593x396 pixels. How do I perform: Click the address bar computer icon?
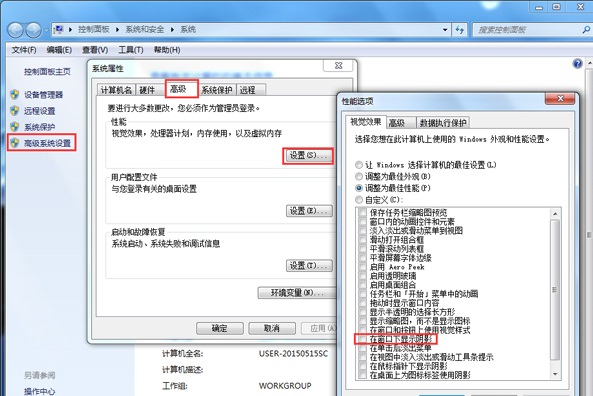(58, 29)
